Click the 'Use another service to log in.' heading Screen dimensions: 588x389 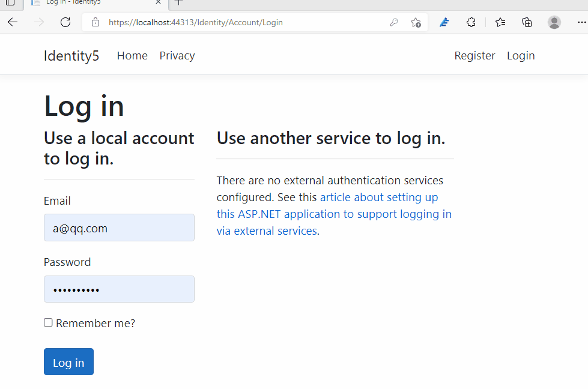331,138
